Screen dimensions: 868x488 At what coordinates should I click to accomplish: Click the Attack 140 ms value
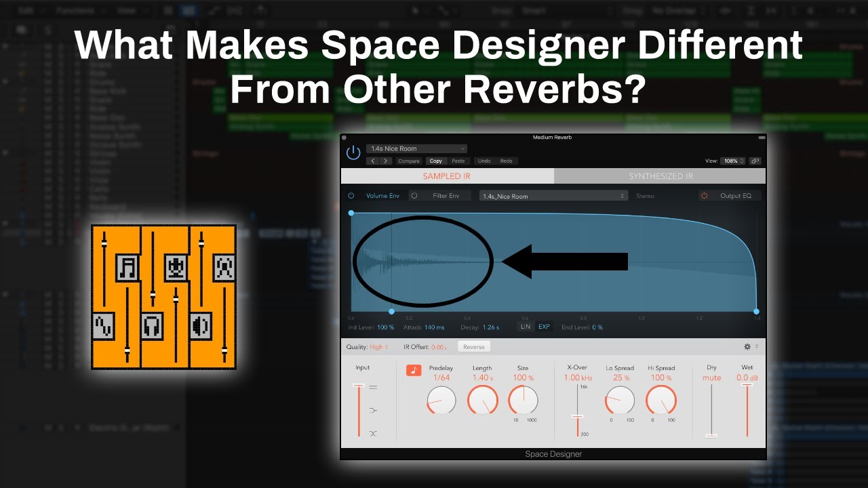tap(434, 327)
